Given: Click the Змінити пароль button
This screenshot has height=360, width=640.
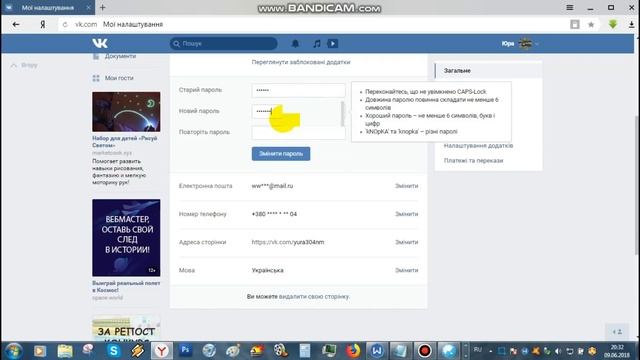Looking at the screenshot, I should pyautogui.click(x=281, y=154).
